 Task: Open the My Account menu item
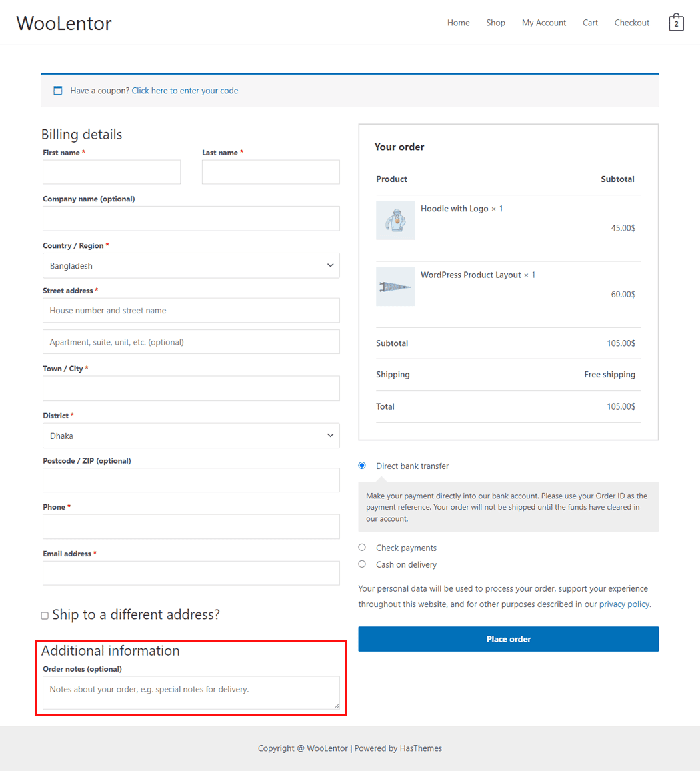point(544,23)
